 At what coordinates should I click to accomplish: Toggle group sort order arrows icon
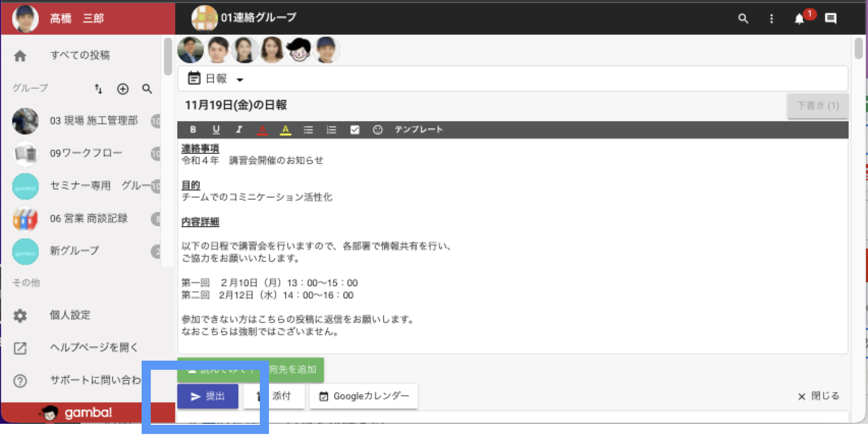point(98,89)
